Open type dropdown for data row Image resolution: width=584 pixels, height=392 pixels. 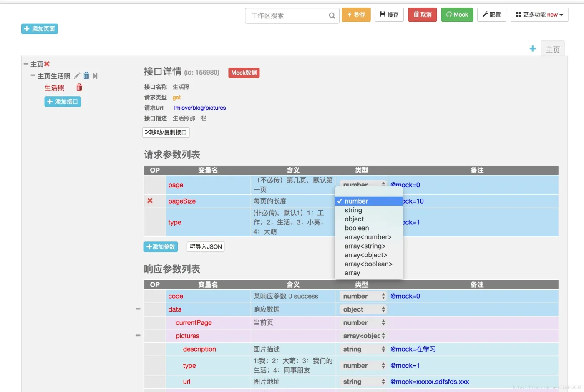pyautogui.click(x=363, y=309)
